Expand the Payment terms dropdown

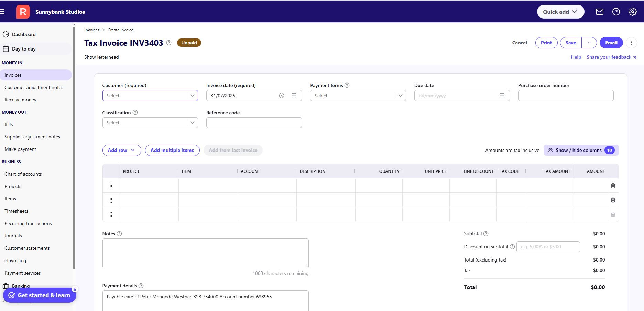point(400,96)
